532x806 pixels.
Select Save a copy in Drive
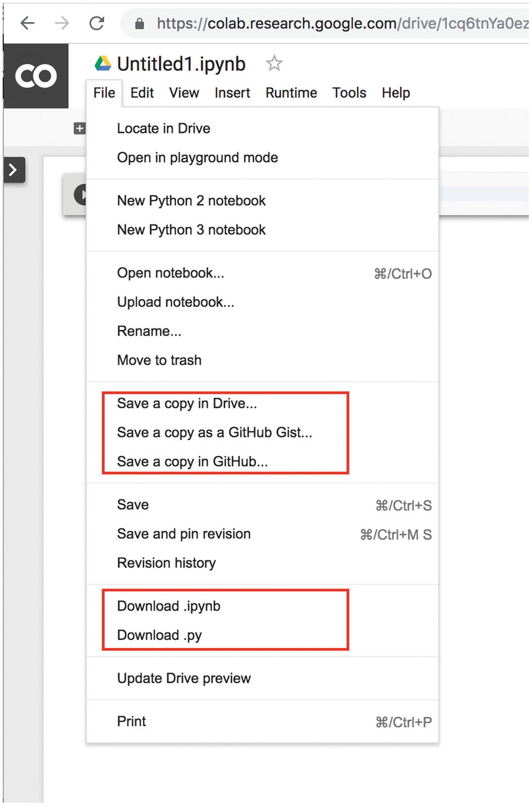187,403
